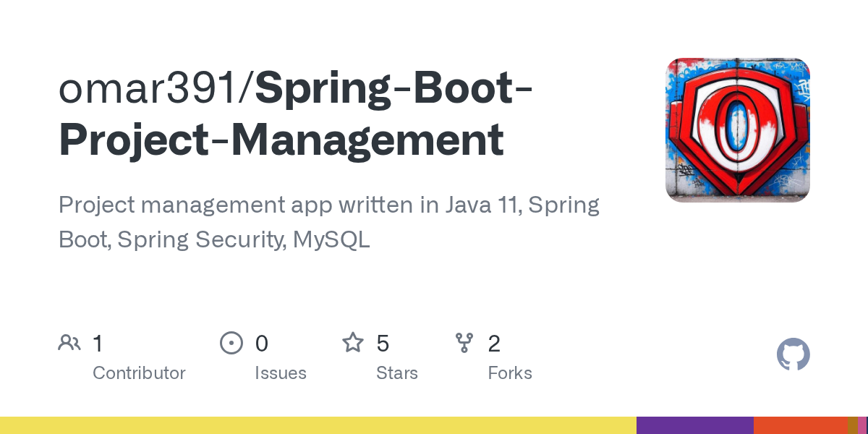Image resolution: width=868 pixels, height=434 pixels.
Task: Click the orange-red segment of language bar
Action: (801, 425)
